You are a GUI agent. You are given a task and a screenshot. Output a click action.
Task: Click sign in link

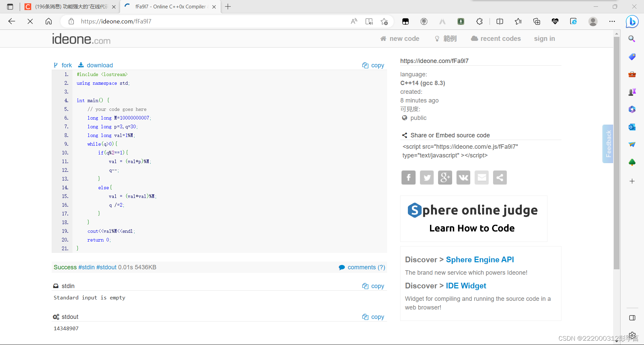click(544, 39)
